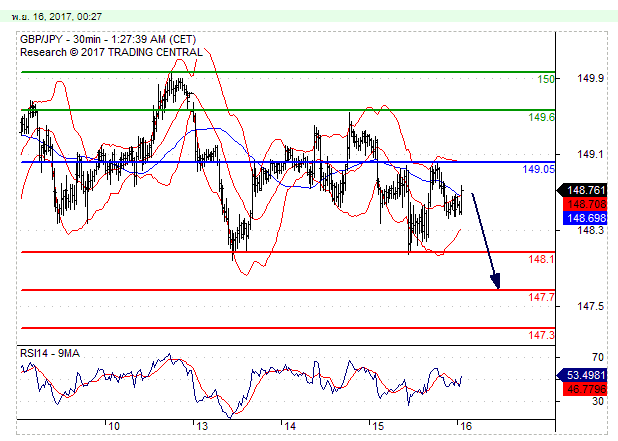Viewport: 618px width, 441px height.
Task: Click the blue 148.698 price tag
Action: pyautogui.click(x=585, y=218)
